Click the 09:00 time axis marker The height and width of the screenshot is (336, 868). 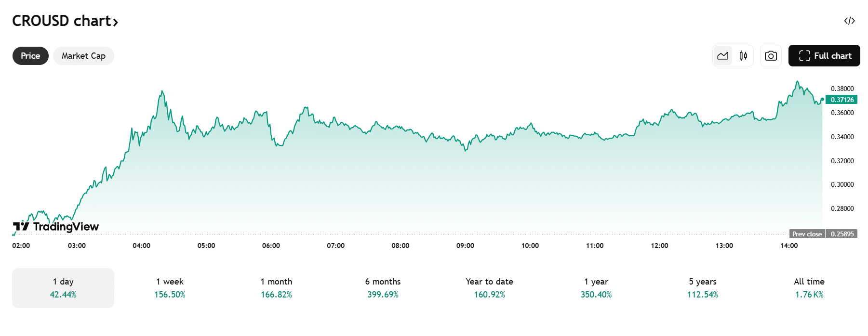click(465, 246)
